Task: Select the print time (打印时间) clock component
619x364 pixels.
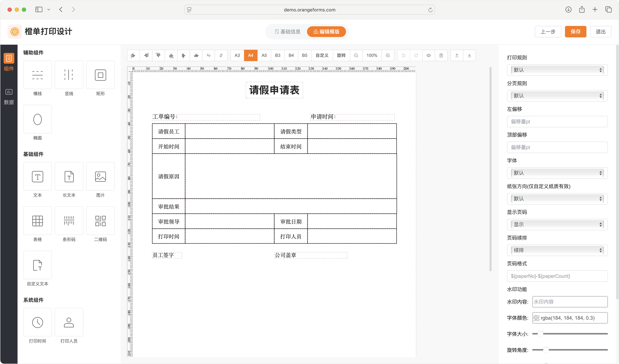Action: (x=37, y=322)
